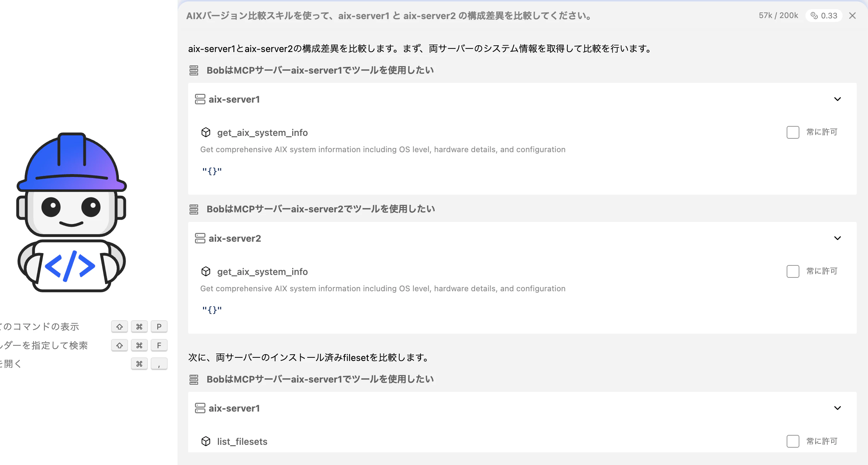Click the server icon beside aix-server1
Image resolution: width=868 pixels, height=465 pixels.
200,99
